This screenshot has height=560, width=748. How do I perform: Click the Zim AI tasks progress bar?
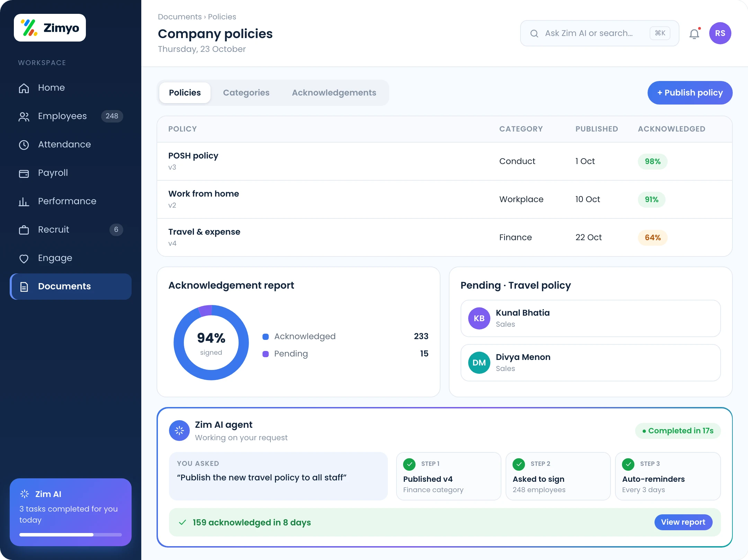pos(71,535)
